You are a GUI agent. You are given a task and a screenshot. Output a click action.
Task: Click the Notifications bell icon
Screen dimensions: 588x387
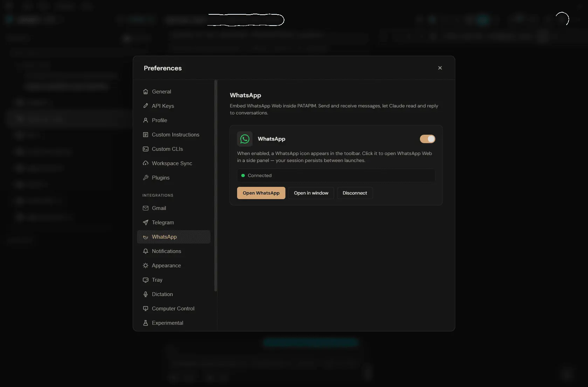click(x=146, y=251)
